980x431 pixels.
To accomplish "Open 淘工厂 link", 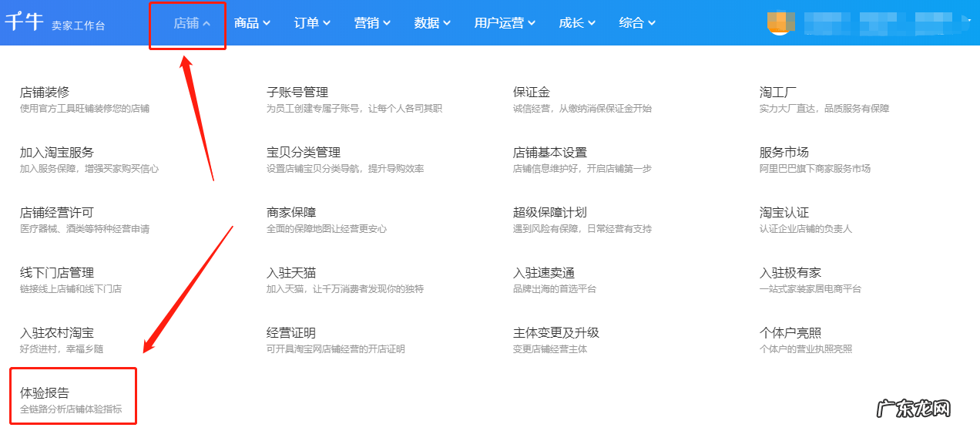I will (778, 92).
